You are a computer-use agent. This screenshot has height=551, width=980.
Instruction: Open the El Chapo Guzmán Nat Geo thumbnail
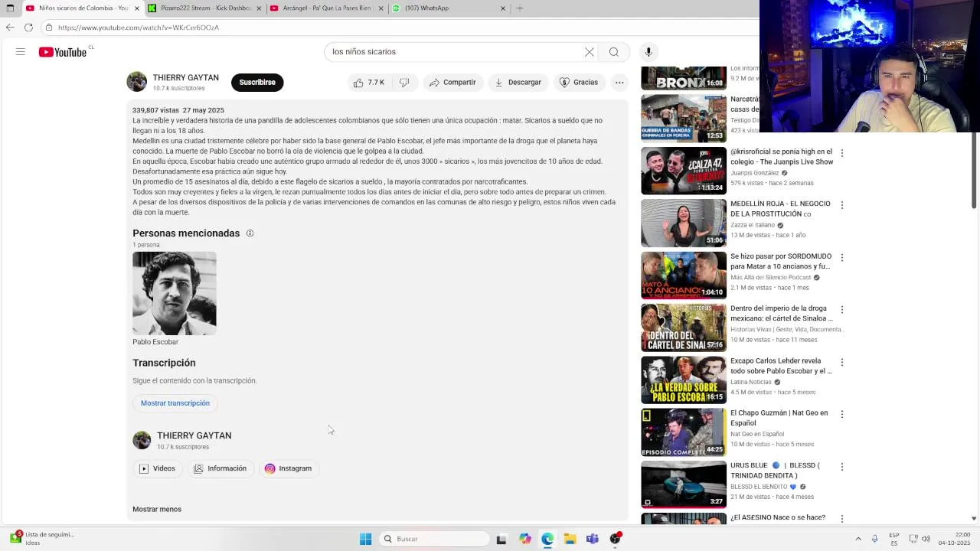[x=684, y=432]
